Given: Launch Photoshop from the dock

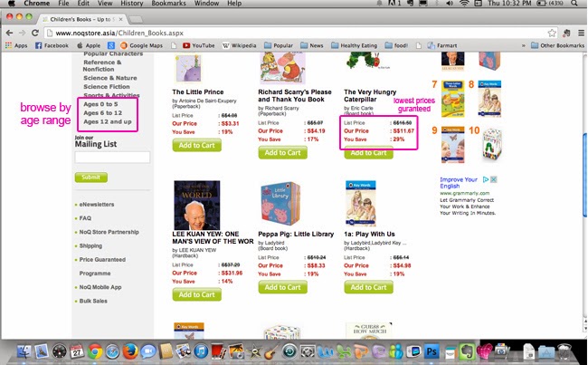Looking at the screenshot, I should (x=432, y=351).
